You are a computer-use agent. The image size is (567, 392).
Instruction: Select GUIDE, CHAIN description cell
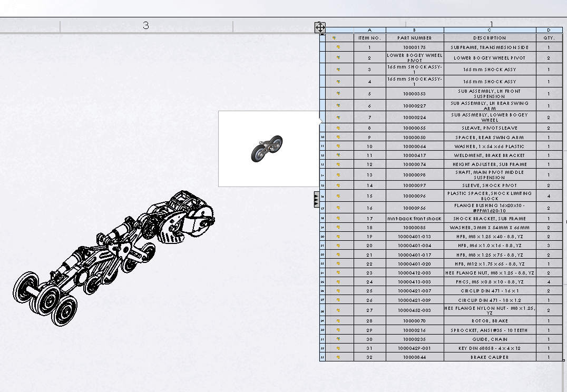pos(490,339)
